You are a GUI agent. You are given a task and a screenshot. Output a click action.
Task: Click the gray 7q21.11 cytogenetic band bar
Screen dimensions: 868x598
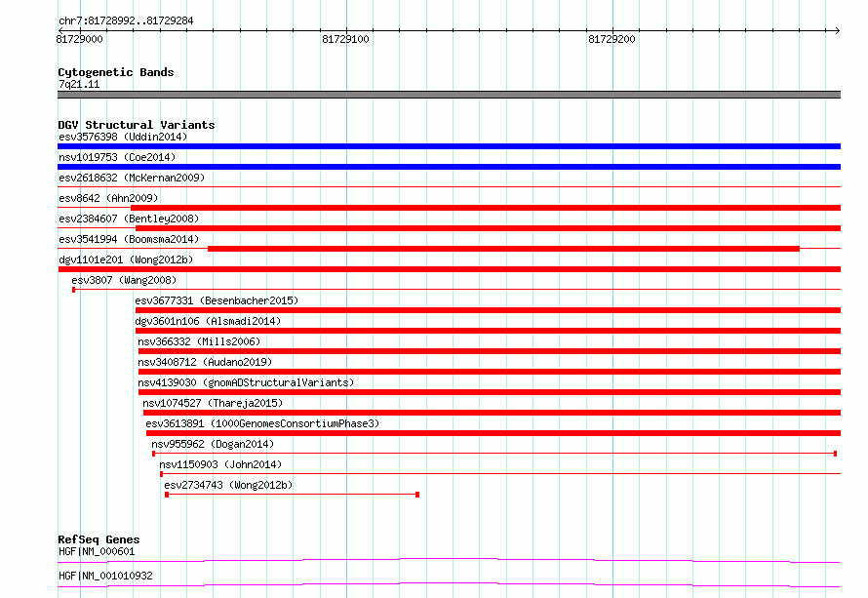click(449, 95)
